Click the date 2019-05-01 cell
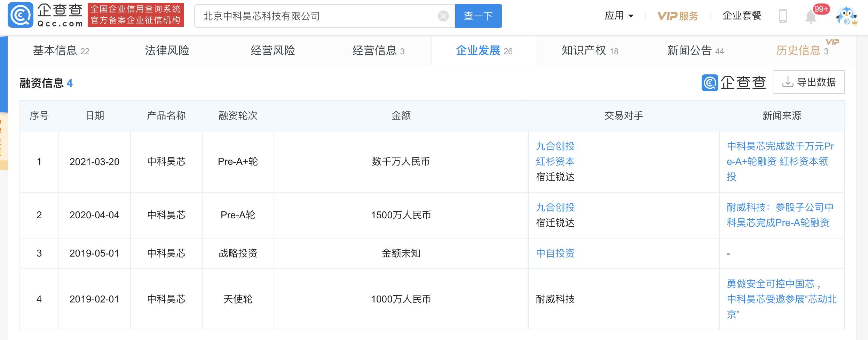868x340 pixels. [x=94, y=253]
